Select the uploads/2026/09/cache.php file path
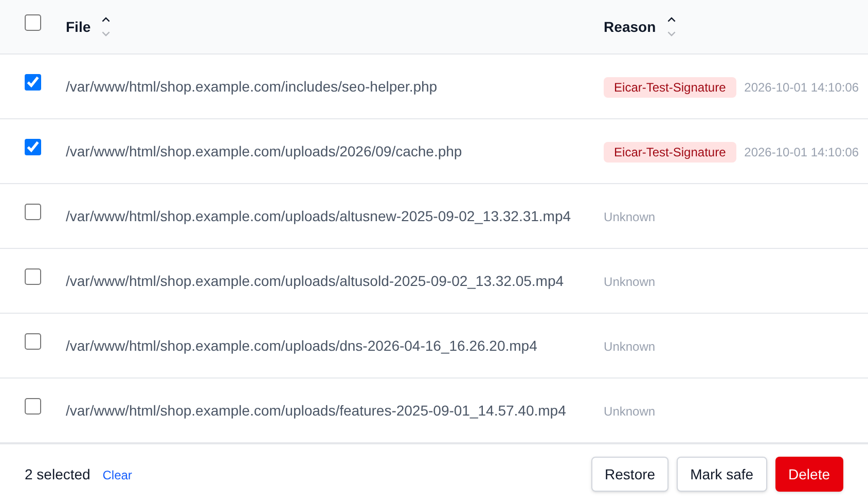The height and width of the screenshot is (504, 868). (x=264, y=152)
